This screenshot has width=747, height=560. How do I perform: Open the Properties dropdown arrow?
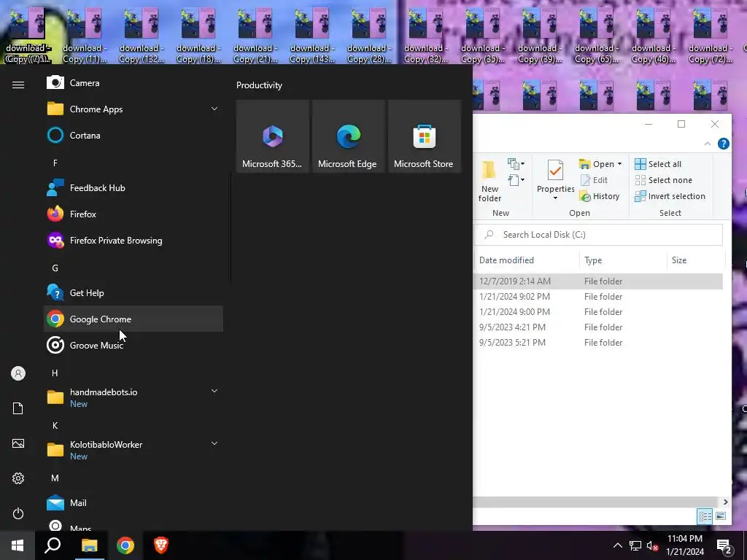point(555,198)
